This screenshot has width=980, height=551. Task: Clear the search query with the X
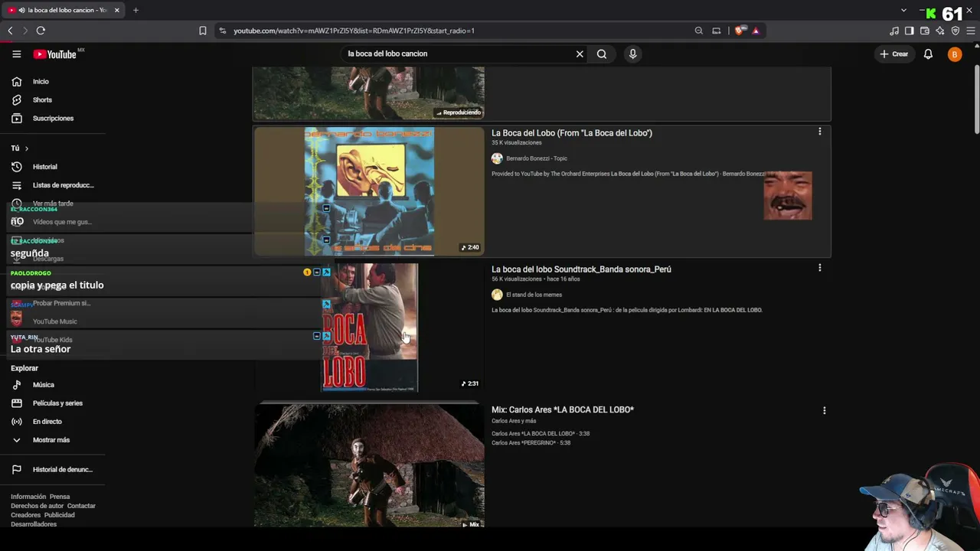580,54
